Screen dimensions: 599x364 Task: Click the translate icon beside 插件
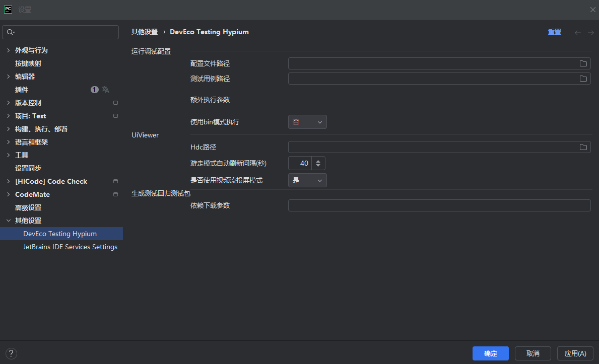(x=106, y=90)
